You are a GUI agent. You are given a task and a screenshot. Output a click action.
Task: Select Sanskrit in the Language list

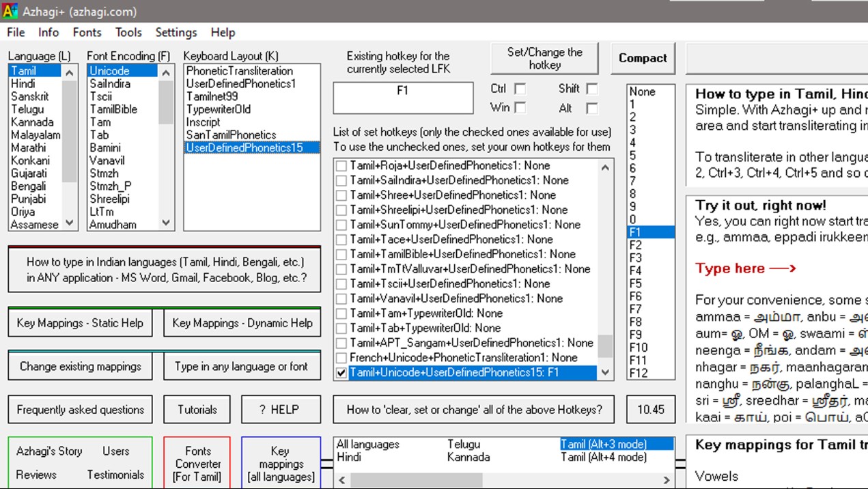click(36, 96)
